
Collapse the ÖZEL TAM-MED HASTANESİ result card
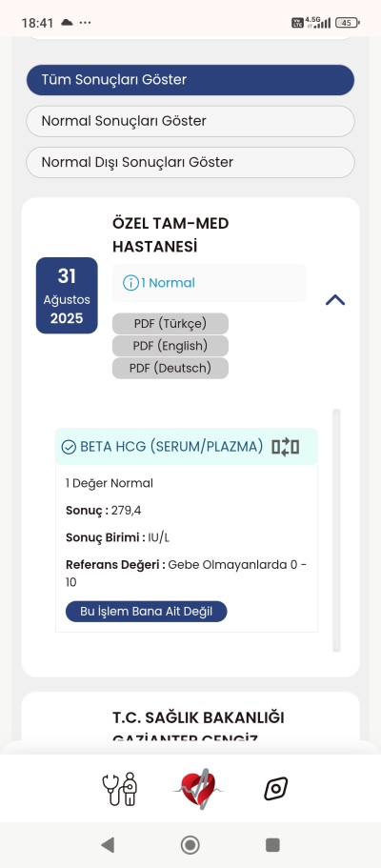pyautogui.click(x=335, y=300)
